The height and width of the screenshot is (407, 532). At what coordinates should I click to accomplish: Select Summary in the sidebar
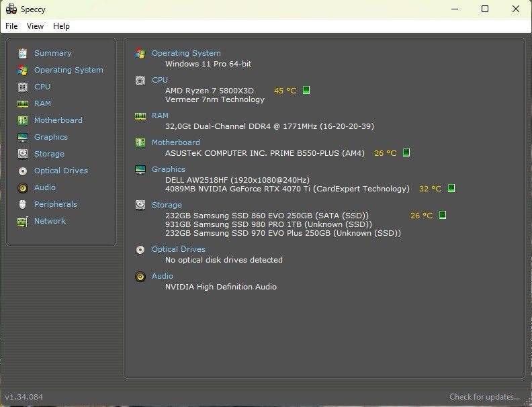(53, 53)
